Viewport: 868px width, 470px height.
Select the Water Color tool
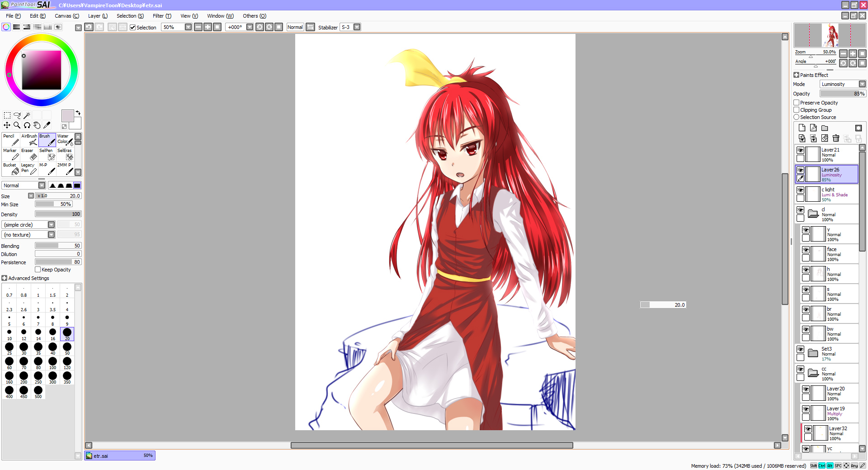(x=65, y=140)
